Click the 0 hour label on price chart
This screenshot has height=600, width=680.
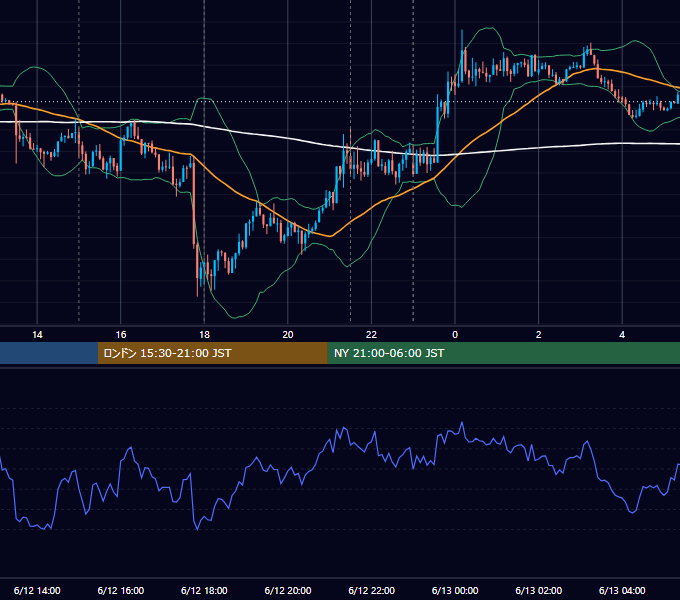tap(455, 335)
